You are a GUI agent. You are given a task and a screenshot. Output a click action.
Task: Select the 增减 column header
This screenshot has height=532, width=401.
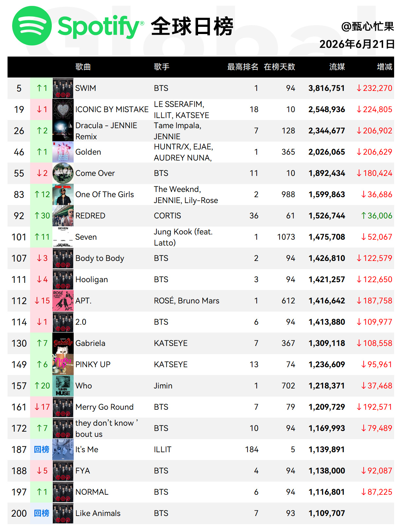click(385, 67)
